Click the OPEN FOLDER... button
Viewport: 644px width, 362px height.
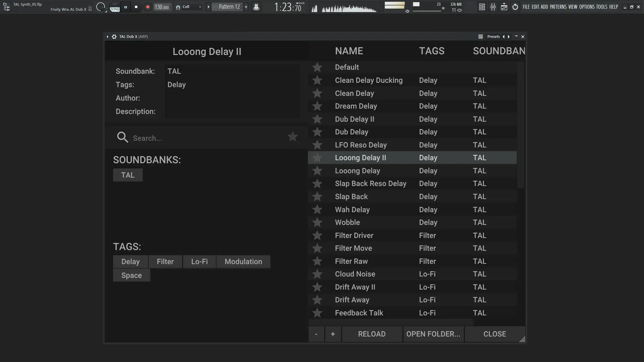(x=433, y=334)
